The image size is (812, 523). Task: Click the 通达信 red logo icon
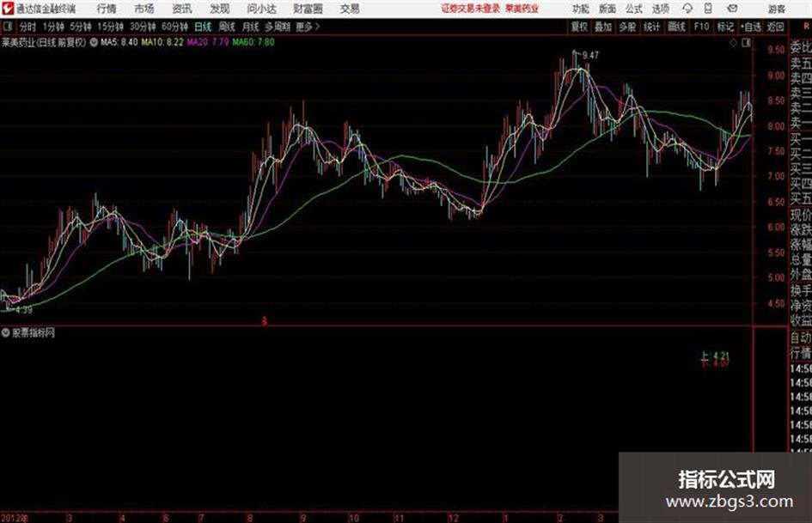(7, 9)
